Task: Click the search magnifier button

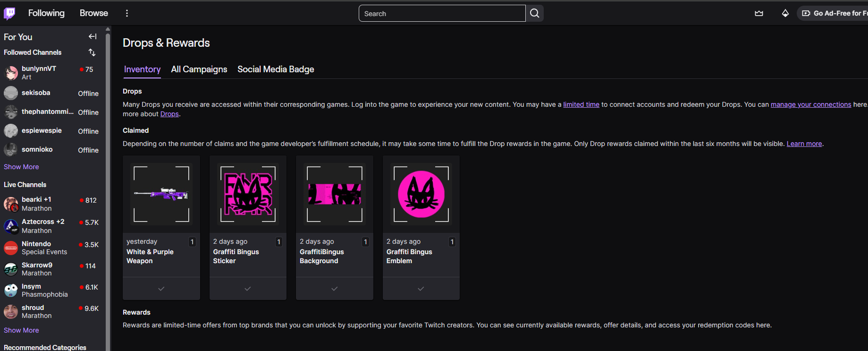Action: (534, 13)
